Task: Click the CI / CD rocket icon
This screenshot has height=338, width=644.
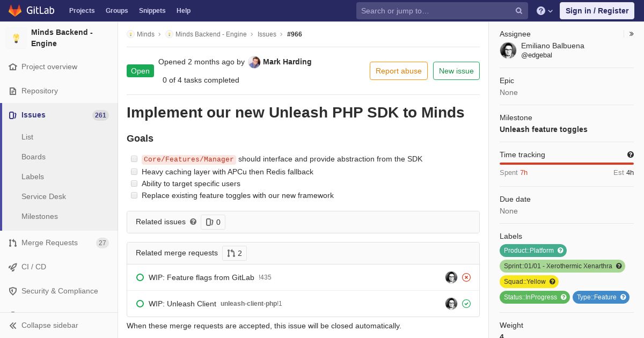Action: click(x=13, y=267)
